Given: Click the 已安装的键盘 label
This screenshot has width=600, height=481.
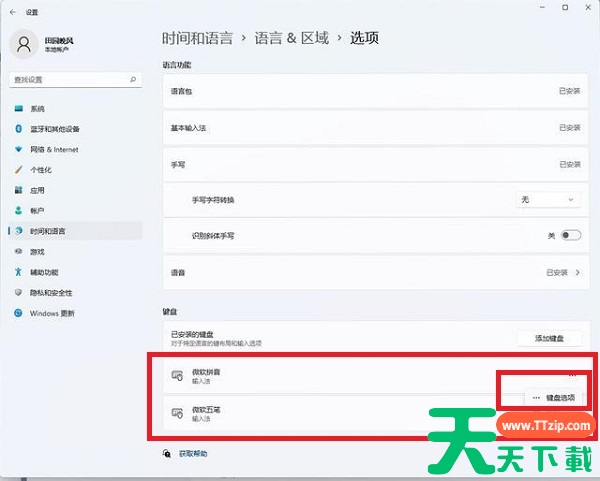Looking at the screenshot, I should click(192, 334).
